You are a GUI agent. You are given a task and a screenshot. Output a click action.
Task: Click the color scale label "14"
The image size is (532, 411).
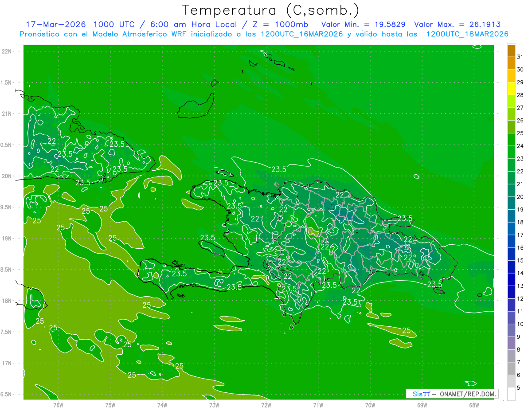point(520,273)
